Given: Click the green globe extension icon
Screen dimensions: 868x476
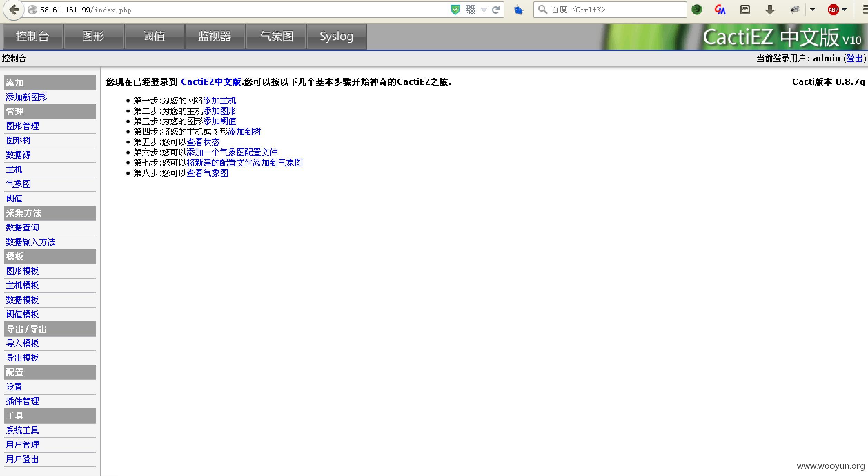Looking at the screenshot, I should click(x=697, y=10).
